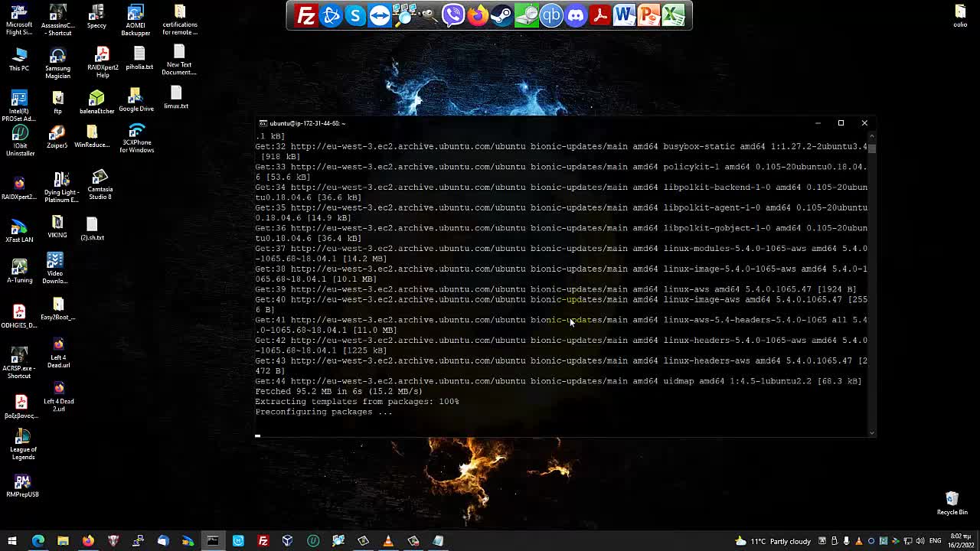Select the New Text Document desktop file
The height and width of the screenshot is (551, 980).
179,60
